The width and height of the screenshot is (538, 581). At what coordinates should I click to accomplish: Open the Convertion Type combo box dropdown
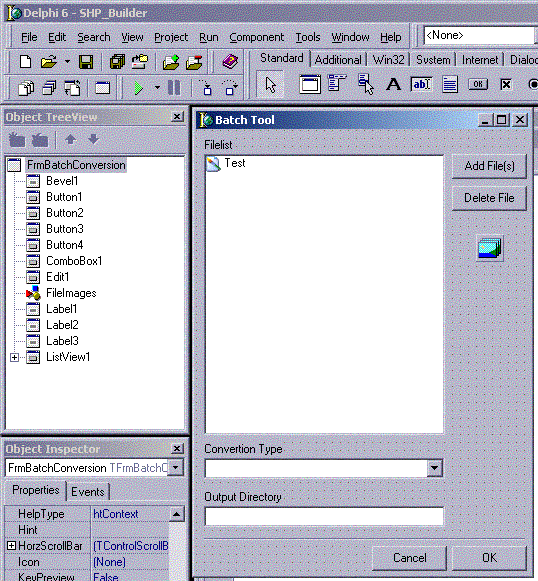[x=434, y=468]
